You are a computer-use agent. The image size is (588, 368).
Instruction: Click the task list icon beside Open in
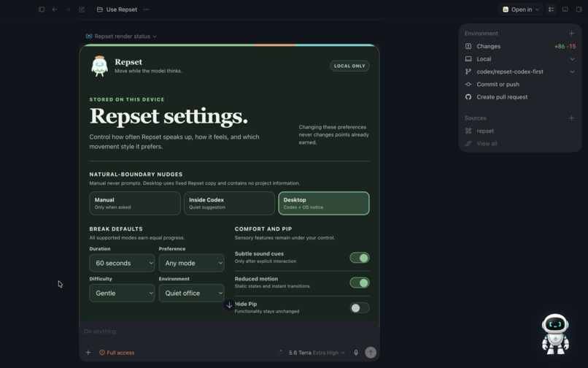(551, 9)
